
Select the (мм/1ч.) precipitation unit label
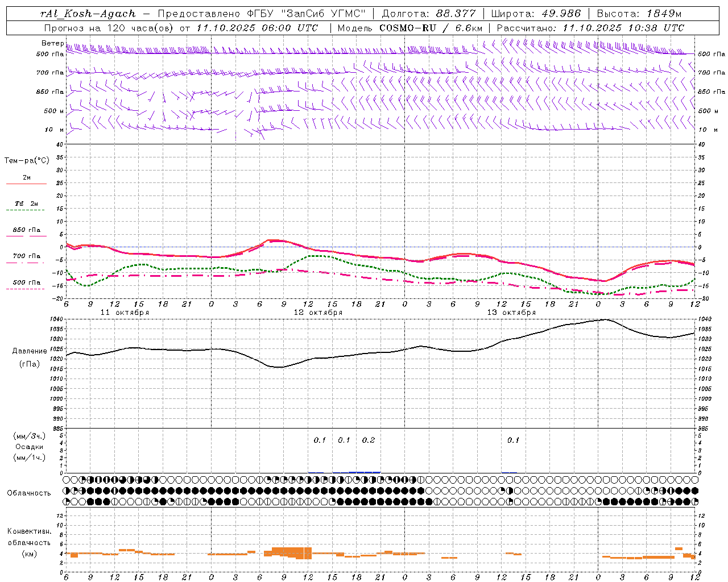click(30, 458)
